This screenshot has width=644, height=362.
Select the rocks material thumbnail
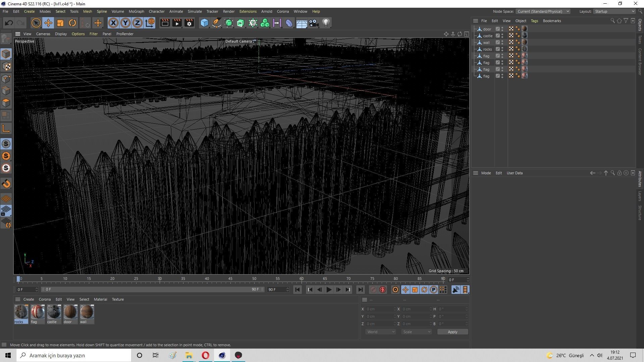pyautogui.click(x=21, y=312)
